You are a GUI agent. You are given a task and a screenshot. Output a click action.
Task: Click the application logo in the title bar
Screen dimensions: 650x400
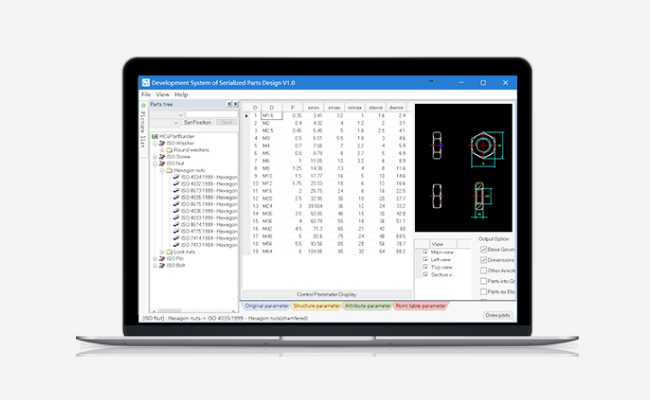coord(145,82)
